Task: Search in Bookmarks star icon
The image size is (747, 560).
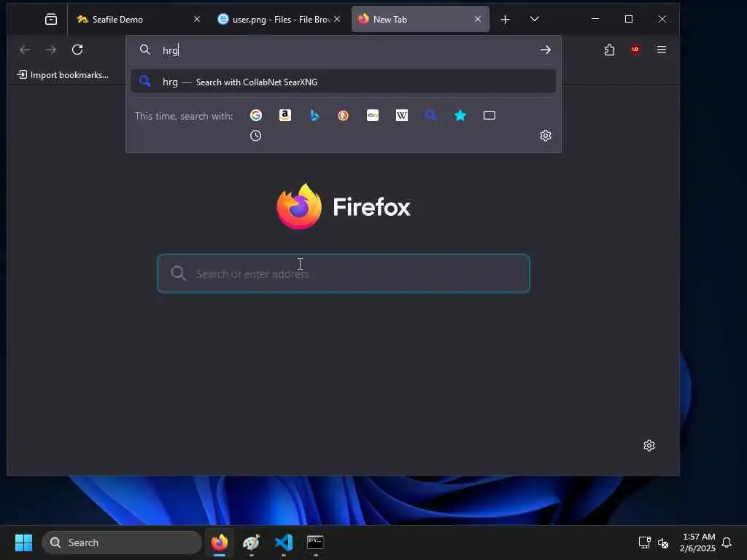Action: point(460,115)
